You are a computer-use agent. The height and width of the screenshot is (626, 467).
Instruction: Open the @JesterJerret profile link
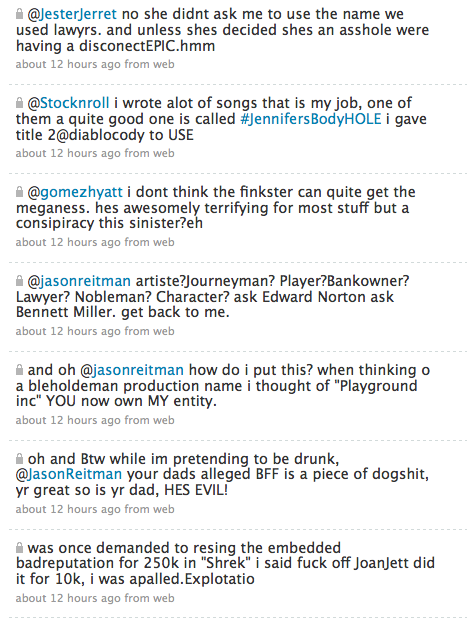point(72,14)
